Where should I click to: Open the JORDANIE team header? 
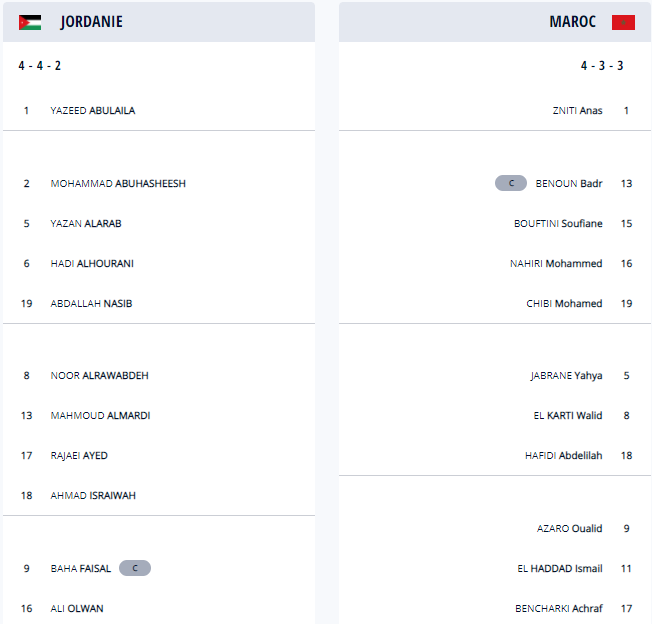[91, 22]
